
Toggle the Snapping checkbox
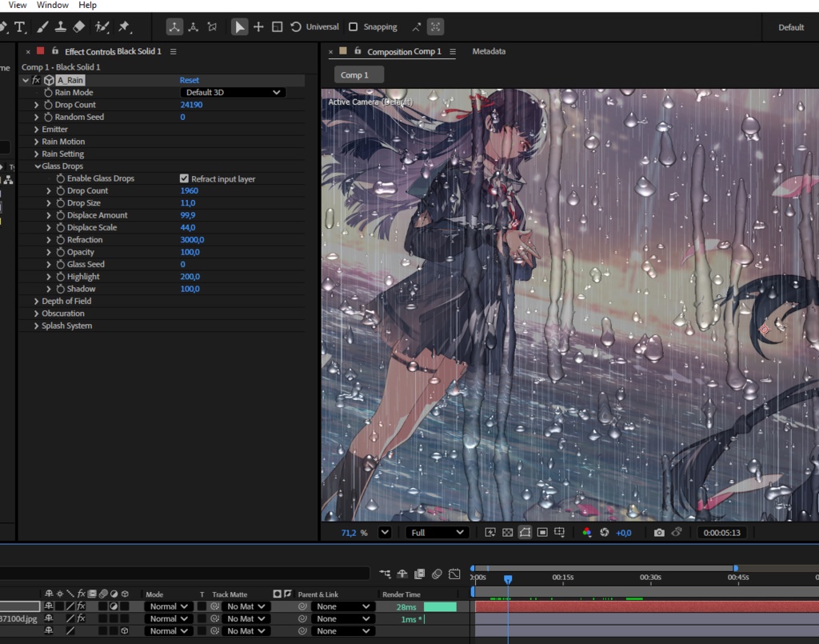point(353,27)
